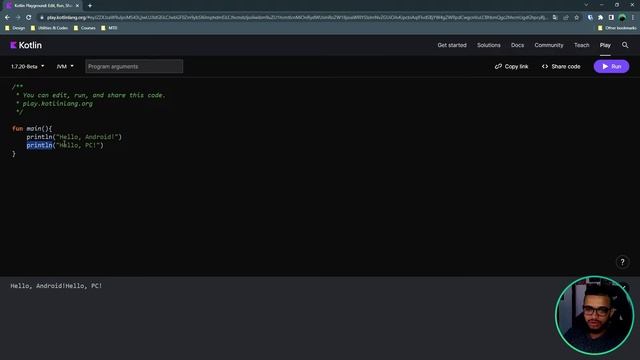Click Share code

[561, 67]
